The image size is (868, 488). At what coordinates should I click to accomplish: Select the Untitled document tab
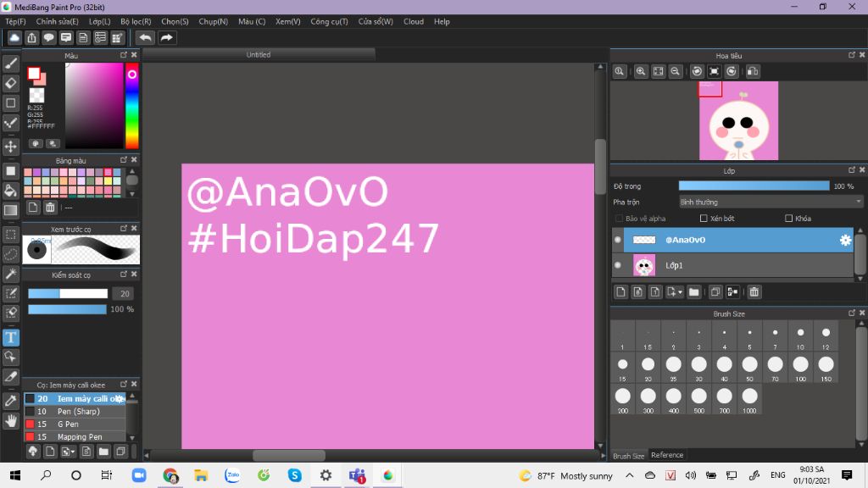click(x=259, y=55)
